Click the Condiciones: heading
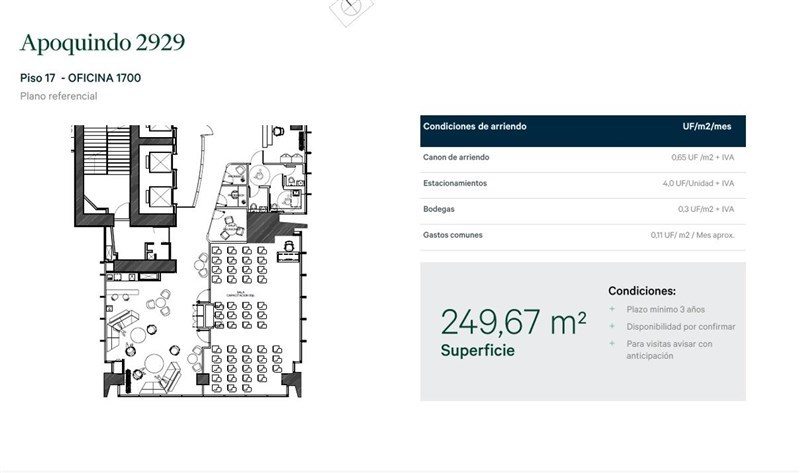 point(642,291)
